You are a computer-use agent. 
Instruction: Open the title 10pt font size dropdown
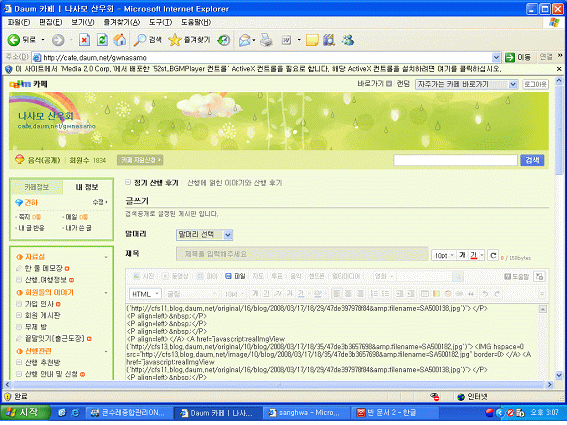coord(444,256)
